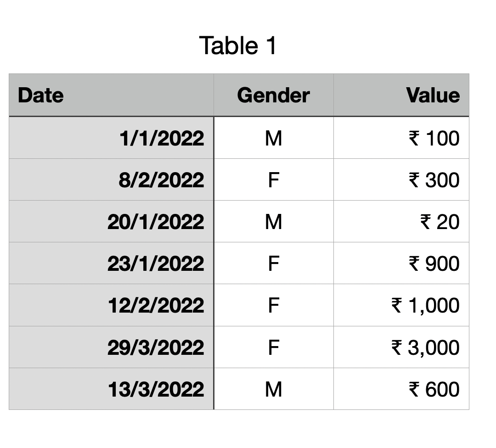
Task: Click the Value column header cell
Action: click(x=401, y=95)
